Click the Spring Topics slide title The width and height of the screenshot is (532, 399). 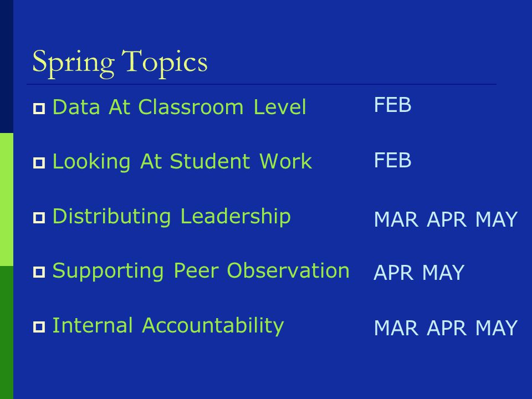[x=120, y=63]
